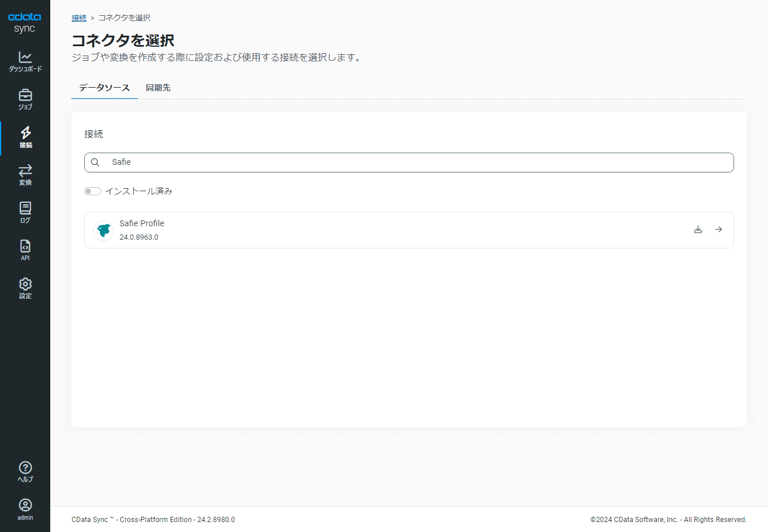Follow the 接続 breadcrumb link

point(79,18)
